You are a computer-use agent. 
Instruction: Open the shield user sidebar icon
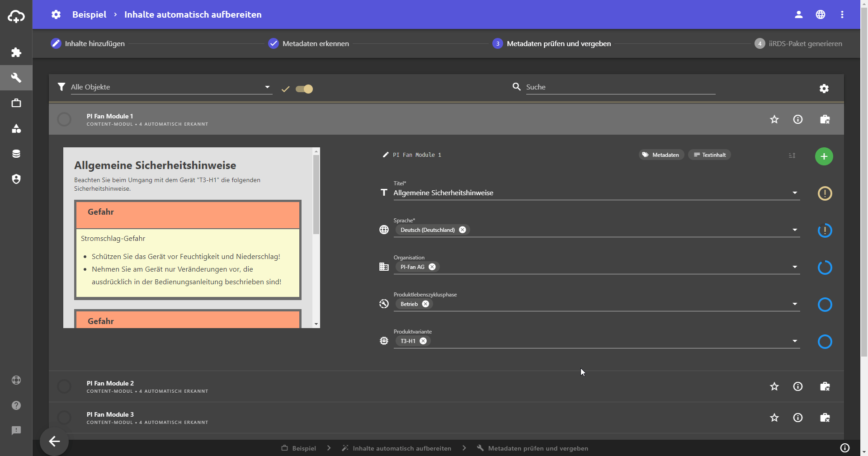(16, 179)
